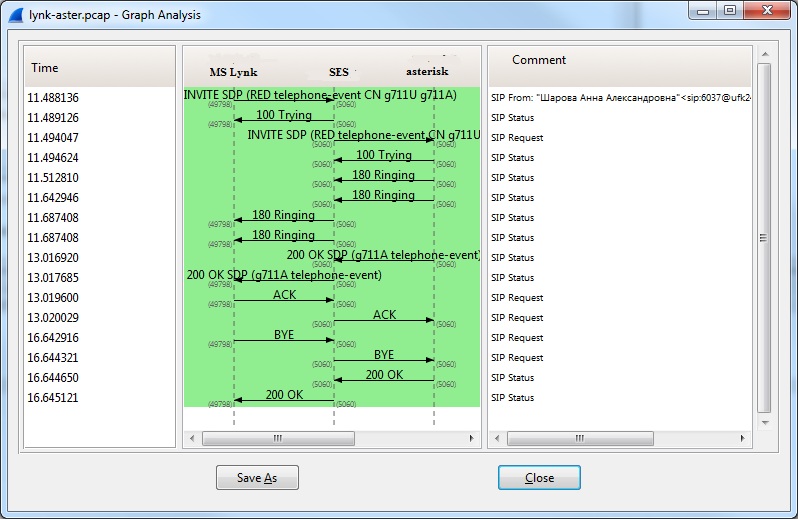Click 100 Trying message to MS Lynk
798x520 pixels.
point(284,115)
